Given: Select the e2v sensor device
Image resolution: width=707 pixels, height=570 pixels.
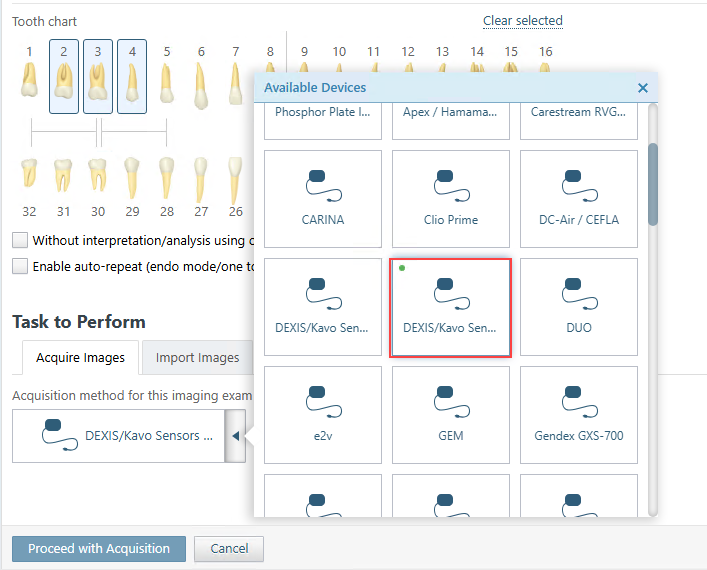Looking at the screenshot, I should tap(323, 415).
